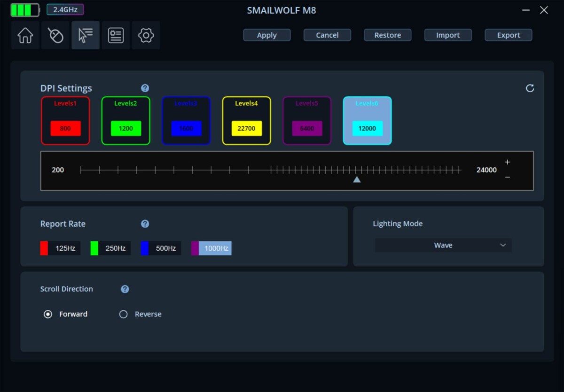Click the Levels2 1200 DPI value field
This screenshot has height=392, width=564.
pyautogui.click(x=125, y=129)
